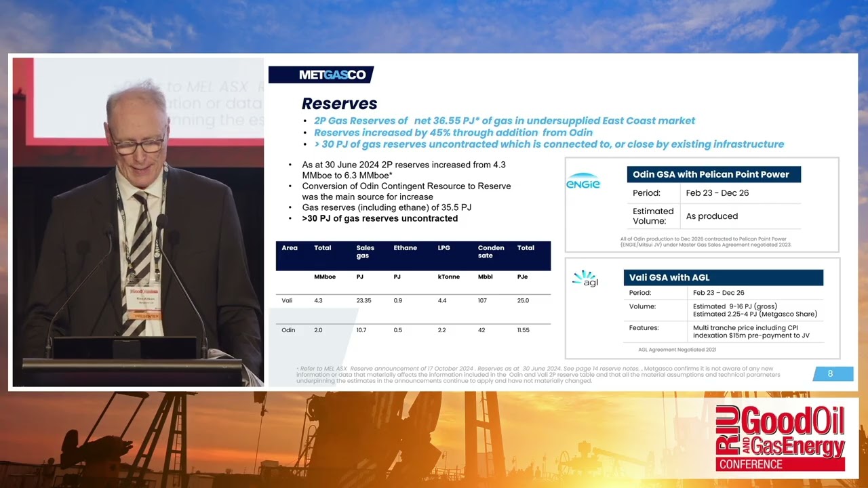Click the 'Reserves' slide heading
868x488 pixels.
[x=339, y=104]
